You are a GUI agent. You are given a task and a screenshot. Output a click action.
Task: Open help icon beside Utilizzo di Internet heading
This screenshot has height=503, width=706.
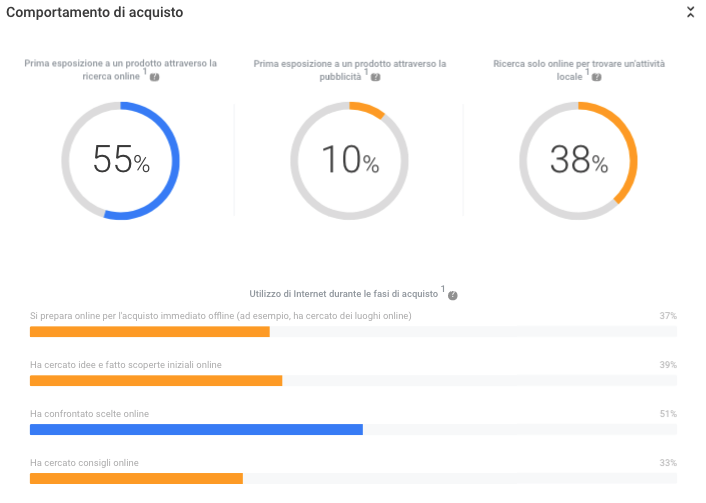[x=453, y=296]
